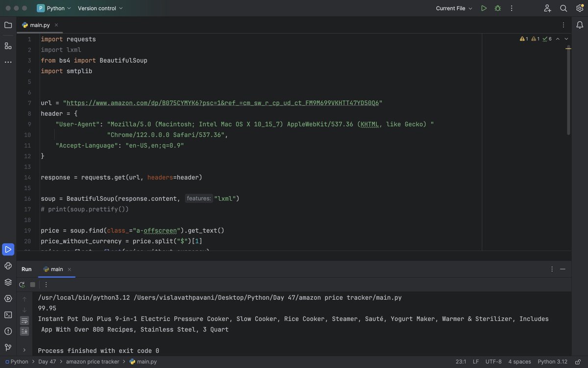Select the main.py editor tab
The width and height of the screenshot is (588, 368).
click(40, 25)
